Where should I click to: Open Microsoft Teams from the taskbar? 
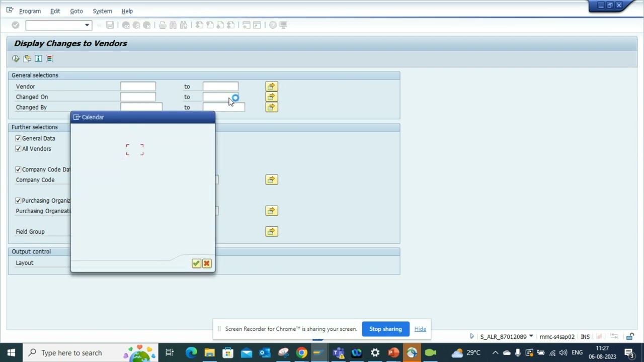click(x=338, y=352)
